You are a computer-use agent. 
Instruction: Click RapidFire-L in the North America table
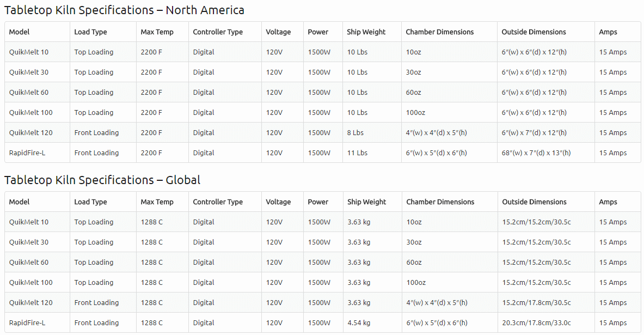[x=27, y=153]
